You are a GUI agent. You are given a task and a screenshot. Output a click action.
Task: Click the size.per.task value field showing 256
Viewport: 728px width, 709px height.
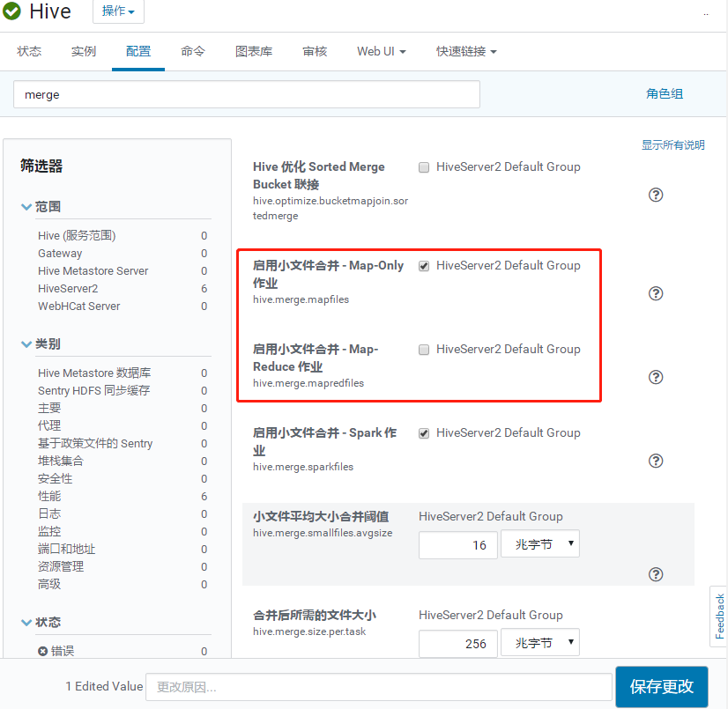(x=457, y=644)
